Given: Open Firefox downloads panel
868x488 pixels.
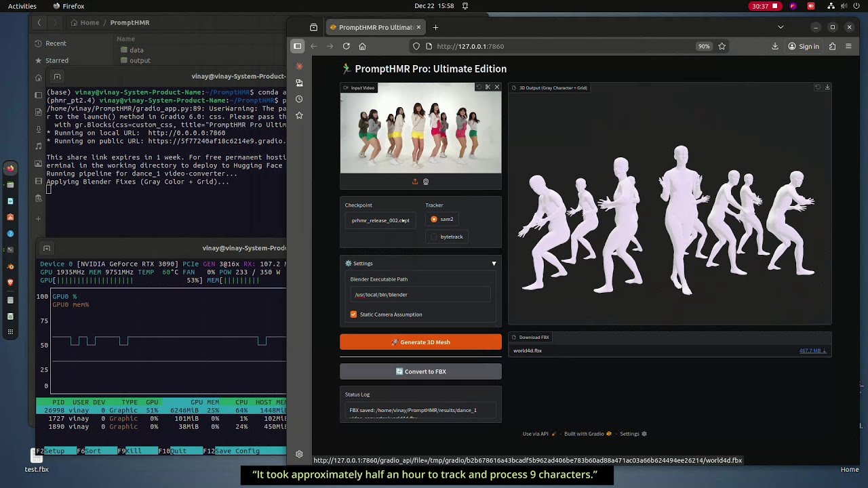Looking at the screenshot, I should click(x=775, y=46).
